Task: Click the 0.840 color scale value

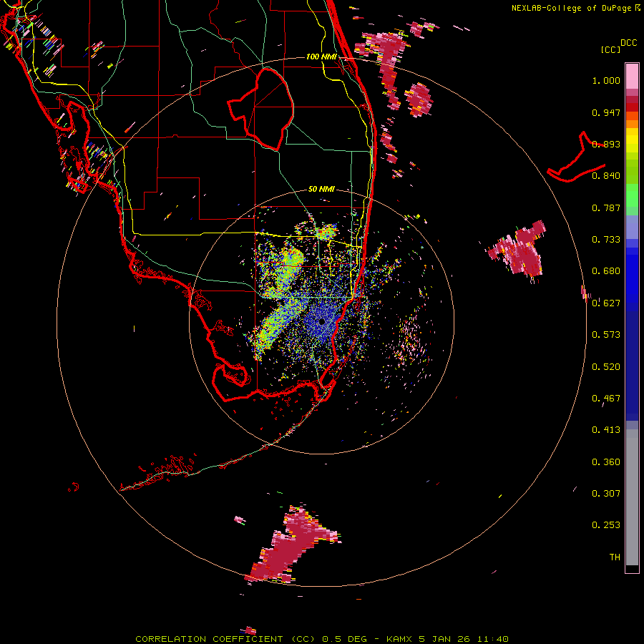Action: pos(606,176)
